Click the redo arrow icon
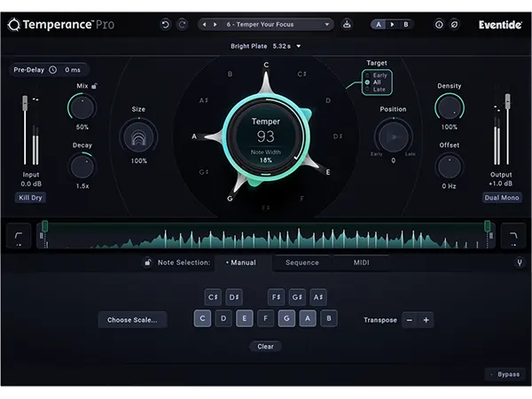 (x=183, y=25)
